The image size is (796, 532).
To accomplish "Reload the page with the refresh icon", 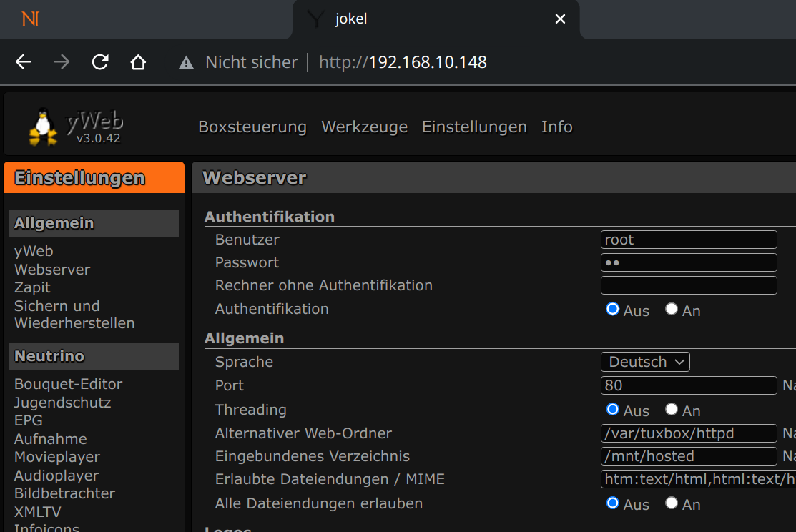I will [x=100, y=62].
